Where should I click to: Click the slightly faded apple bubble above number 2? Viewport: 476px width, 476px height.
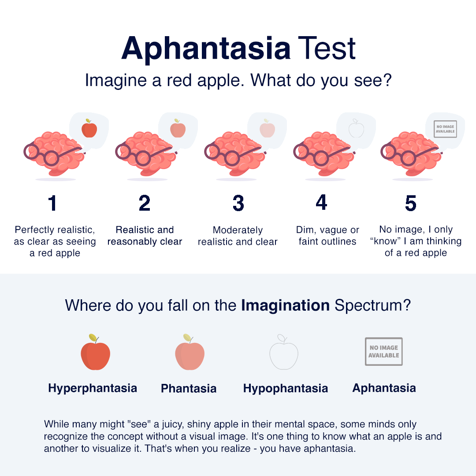pyautogui.click(x=178, y=129)
